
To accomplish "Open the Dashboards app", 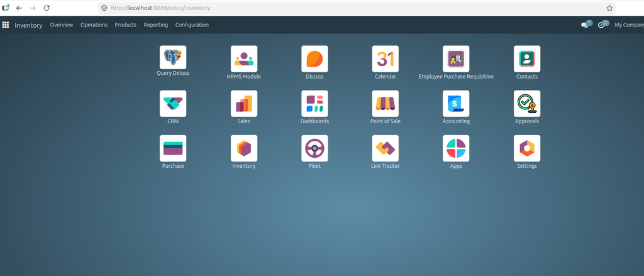I will click(314, 104).
